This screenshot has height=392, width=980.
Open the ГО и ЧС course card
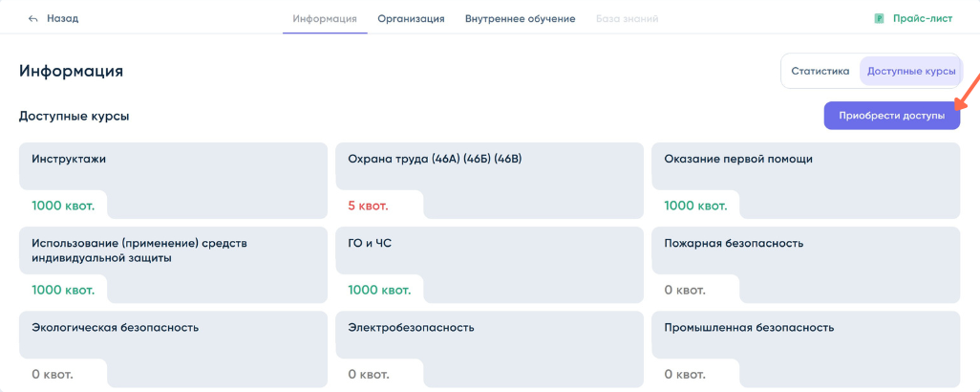click(489, 251)
